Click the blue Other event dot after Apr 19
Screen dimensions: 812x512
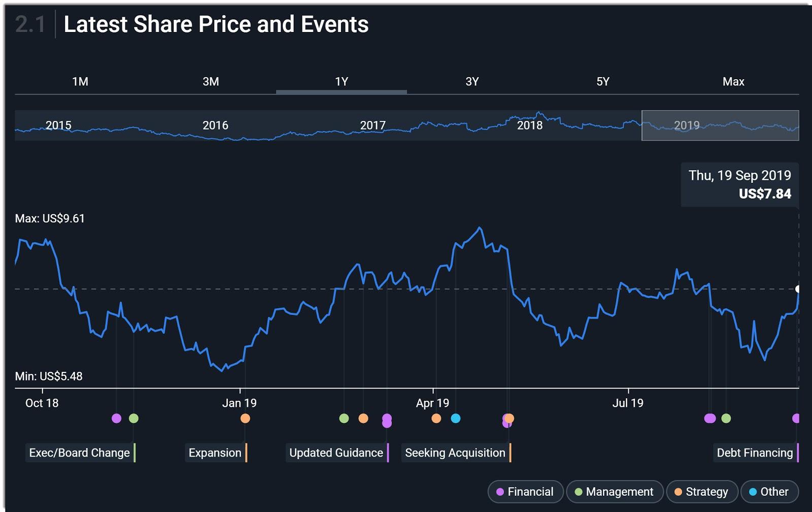point(456,419)
